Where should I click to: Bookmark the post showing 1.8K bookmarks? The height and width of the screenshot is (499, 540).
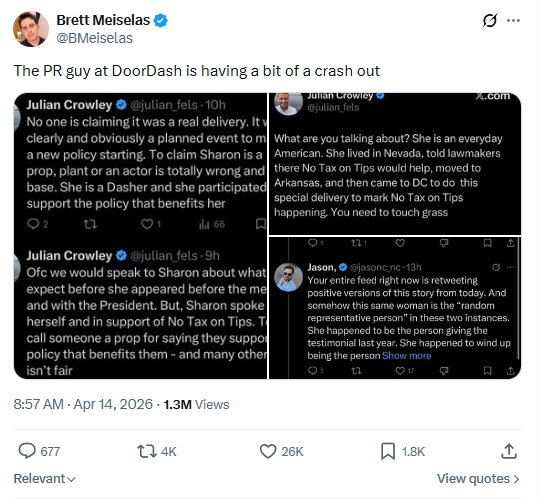388,451
